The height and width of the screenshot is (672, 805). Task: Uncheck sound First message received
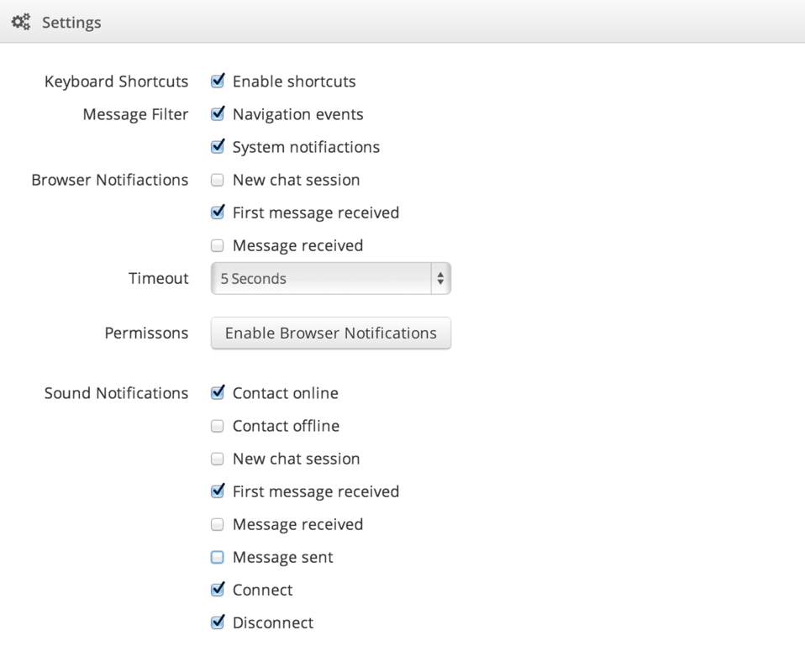(x=218, y=491)
